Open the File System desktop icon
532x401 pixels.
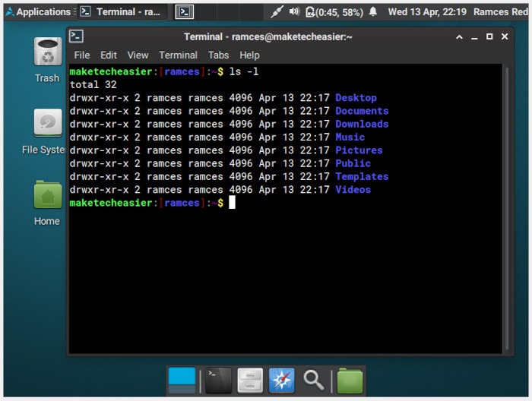pos(47,122)
